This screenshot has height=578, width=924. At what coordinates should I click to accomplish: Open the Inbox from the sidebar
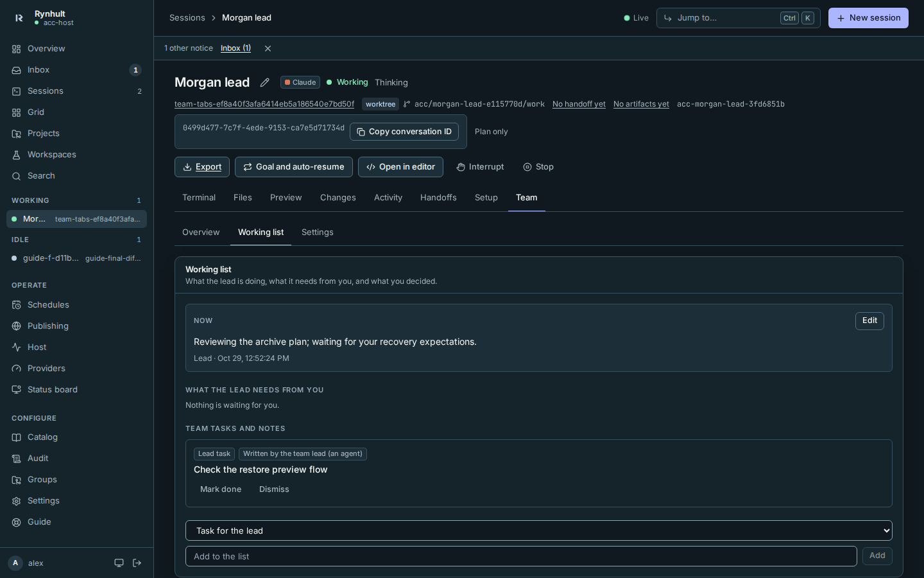[x=77, y=70]
